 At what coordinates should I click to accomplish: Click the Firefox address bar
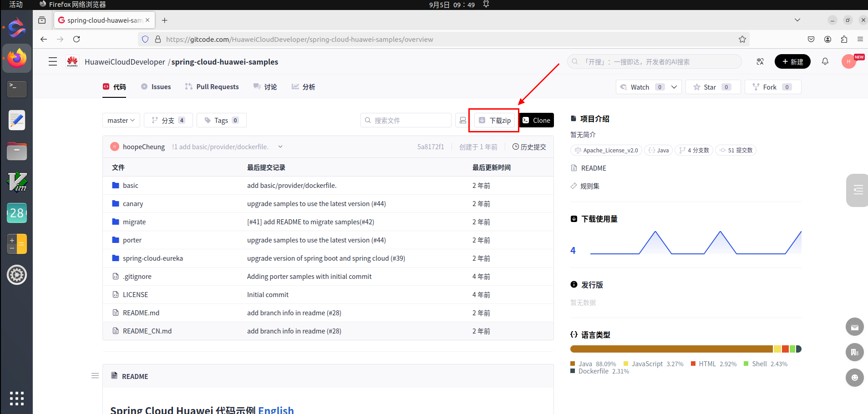pyautogui.click(x=444, y=39)
